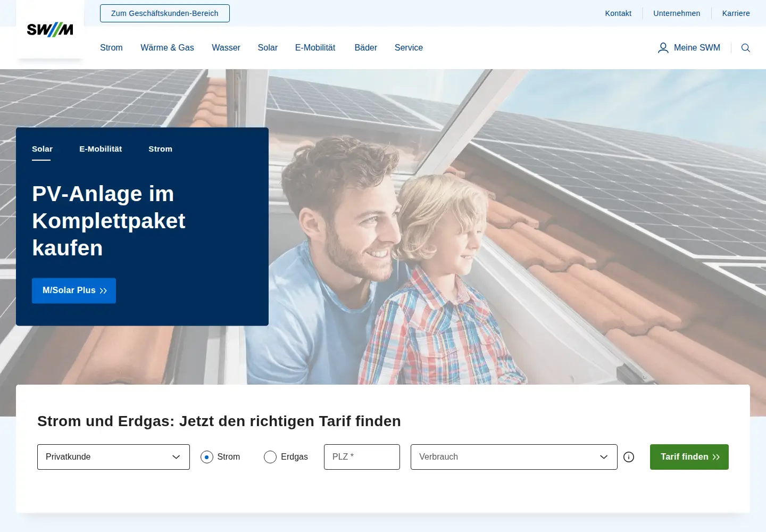
Task: Open Strom in the main navigation
Action: click(111, 48)
